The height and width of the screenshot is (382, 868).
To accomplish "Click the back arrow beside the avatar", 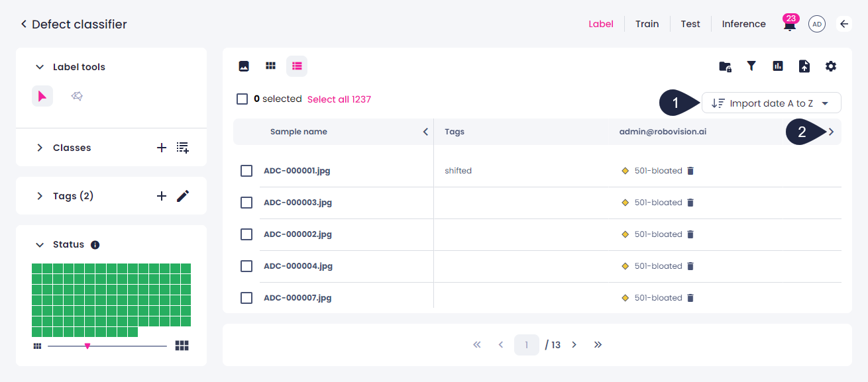I will pos(844,24).
